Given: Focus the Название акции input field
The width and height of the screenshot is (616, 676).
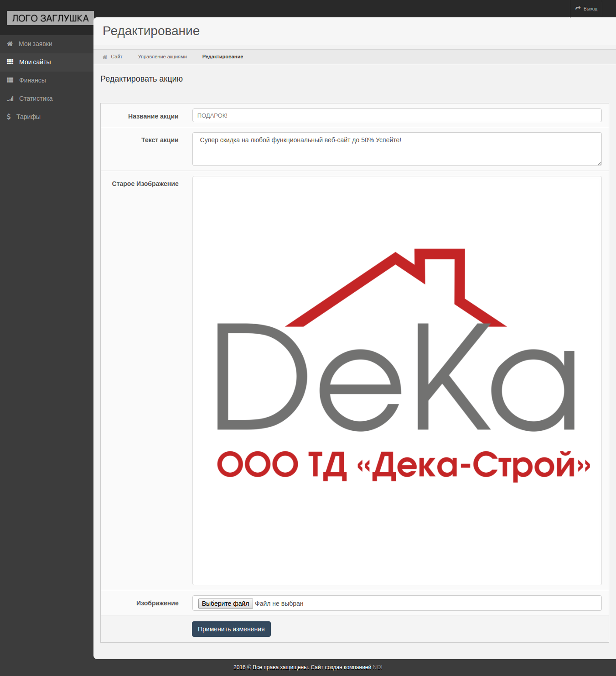Looking at the screenshot, I should 397,115.
